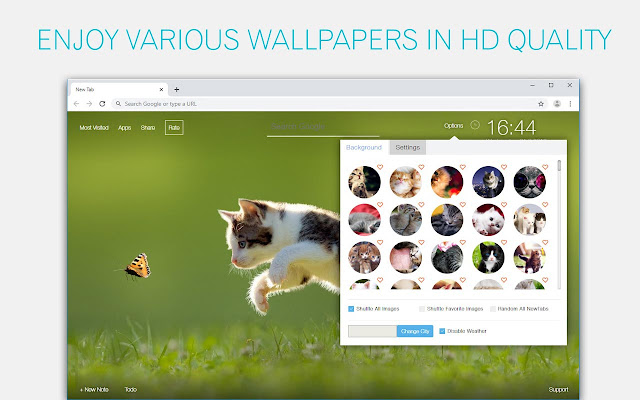Choose the two gray kittens wallpaper
Image resolution: width=640 pixels, height=400 pixels.
click(405, 220)
